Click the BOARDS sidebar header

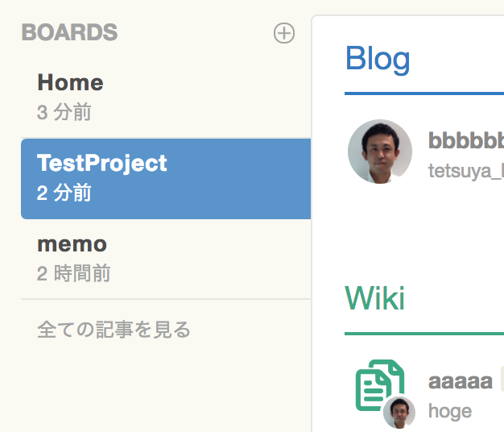click(x=69, y=32)
